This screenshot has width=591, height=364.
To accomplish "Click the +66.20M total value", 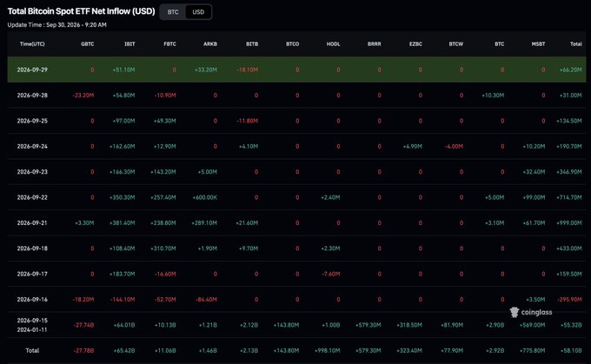I will (571, 69).
